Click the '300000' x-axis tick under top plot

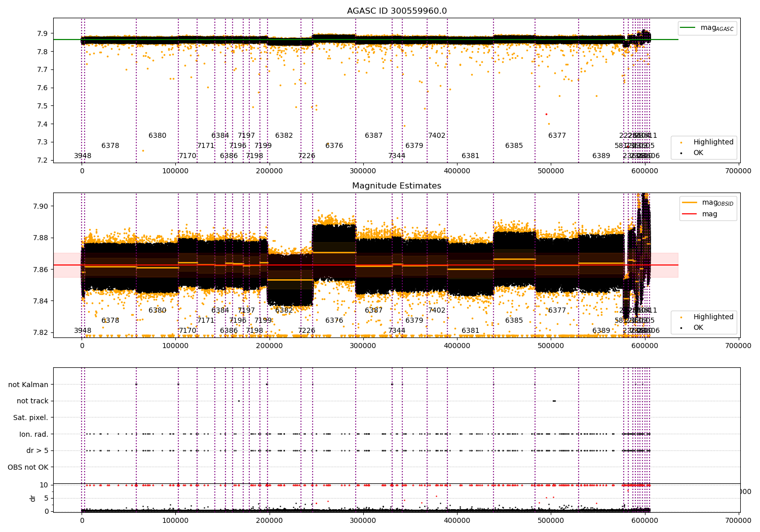click(363, 171)
